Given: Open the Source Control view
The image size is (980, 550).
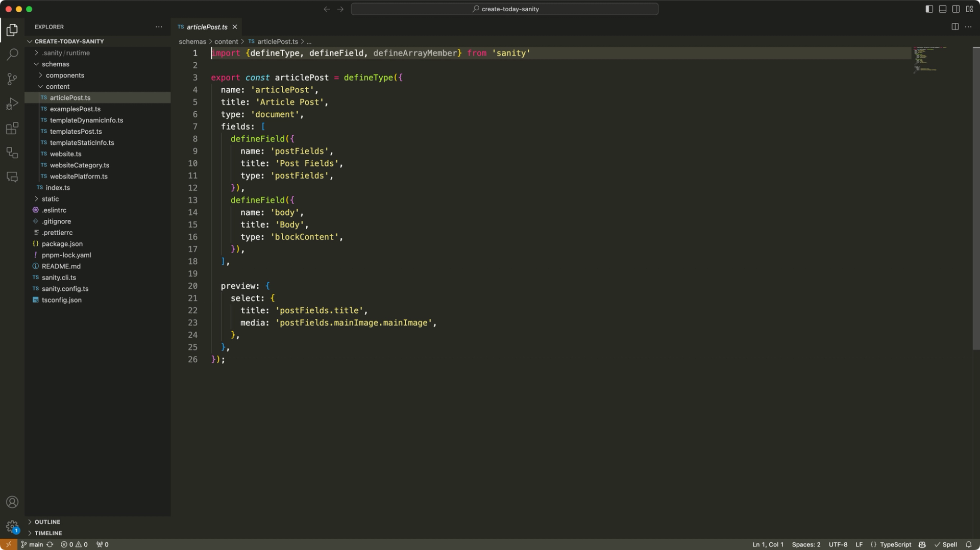Looking at the screenshot, I should pyautogui.click(x=12, y=79).
